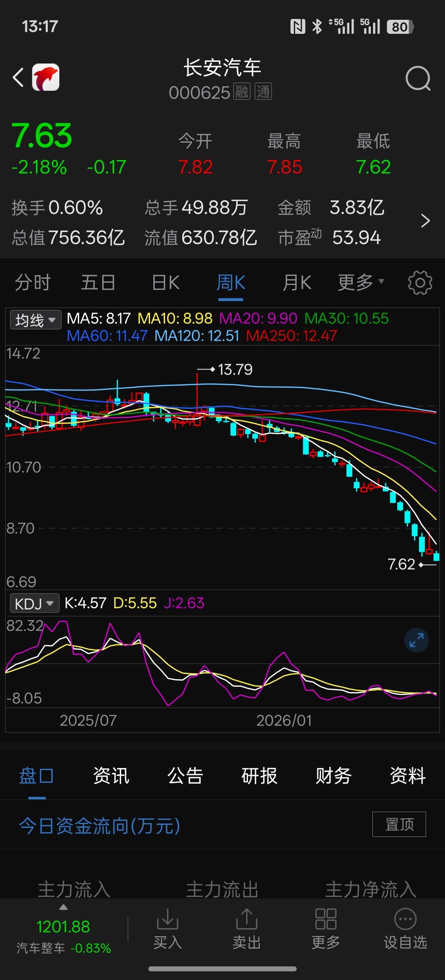Open the 财务 financials tab
Image resolution: width=445 pixels, height=980 pixels.
click(333, 776)
